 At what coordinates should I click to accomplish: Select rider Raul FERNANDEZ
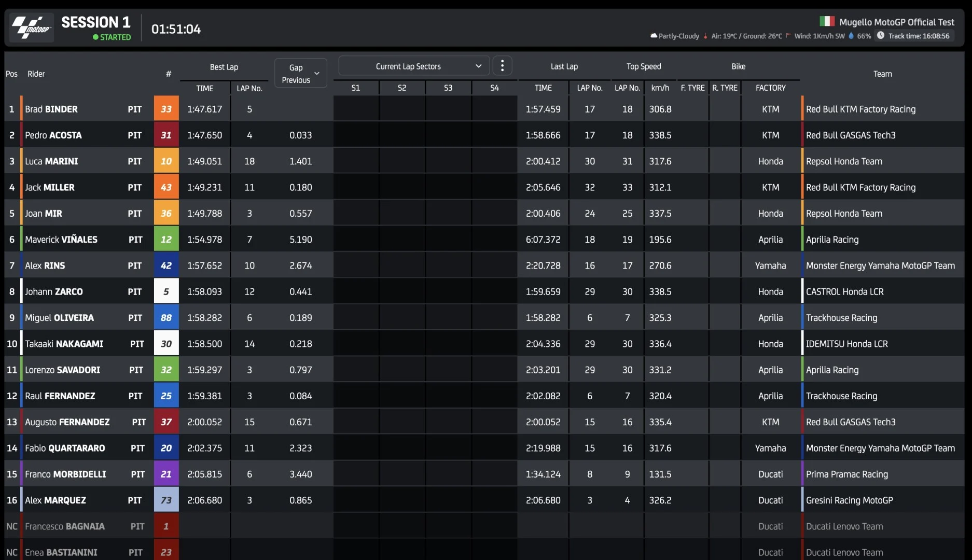pyautogui.click(x=60, y=396)
